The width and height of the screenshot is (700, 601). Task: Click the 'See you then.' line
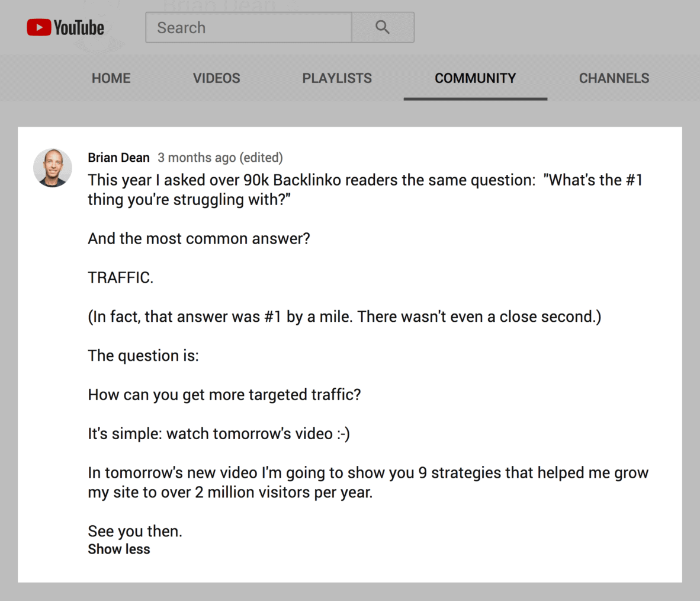tap(135, 531)
